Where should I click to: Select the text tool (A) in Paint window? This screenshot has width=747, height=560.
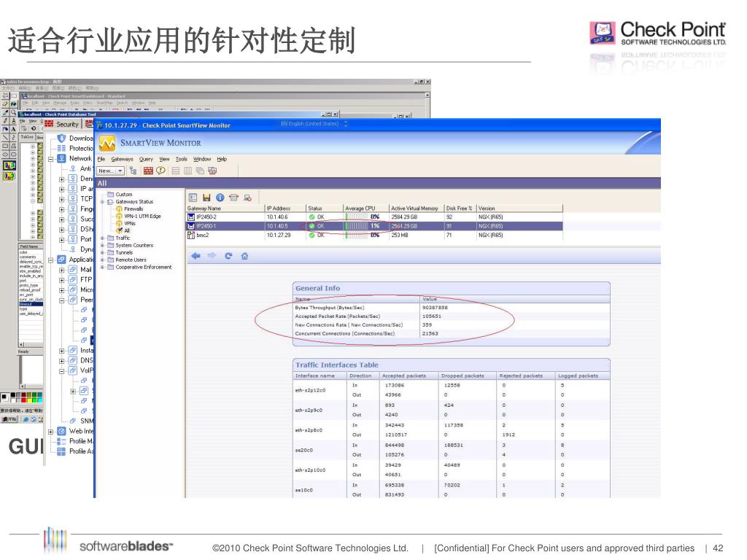[x=13, y=129]
